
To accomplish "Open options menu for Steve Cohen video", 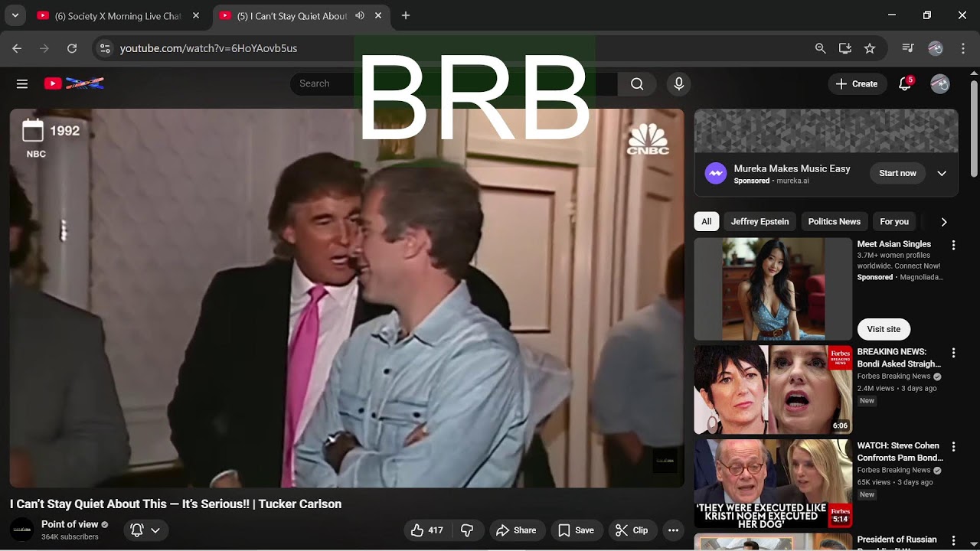I will pyautogui.click(x=953, y=446).
